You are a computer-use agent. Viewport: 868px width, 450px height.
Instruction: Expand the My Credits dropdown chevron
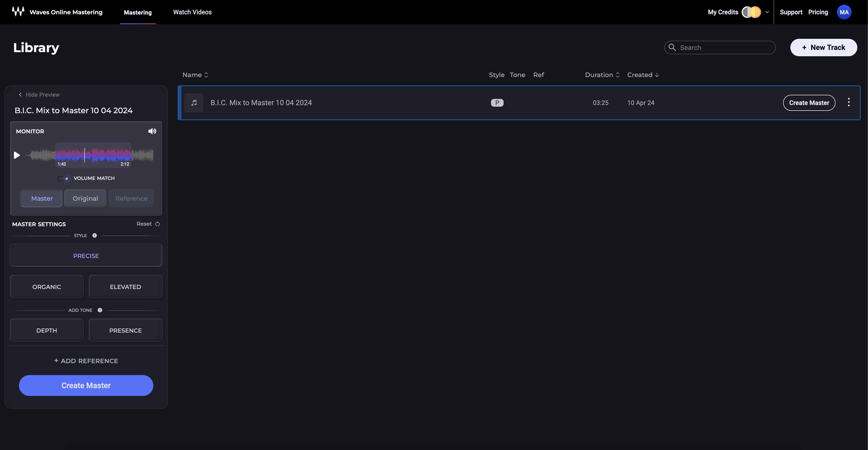pyautogui.click(x=767, y=12)
